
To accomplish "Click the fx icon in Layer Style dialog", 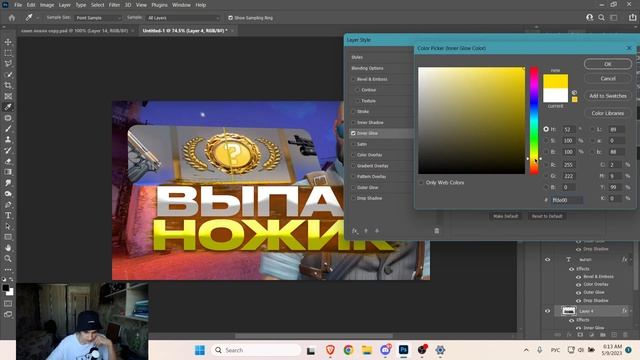I will 355,231.
